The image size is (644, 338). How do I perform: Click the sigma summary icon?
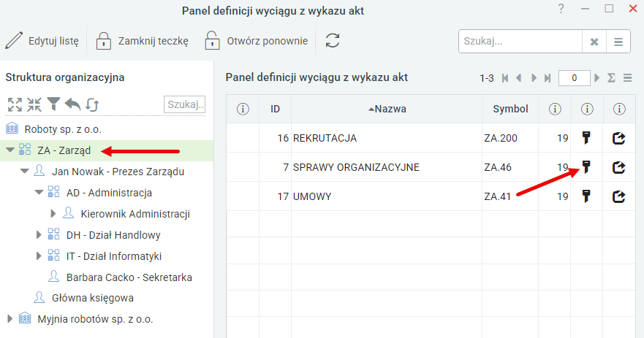click(612, 78)
